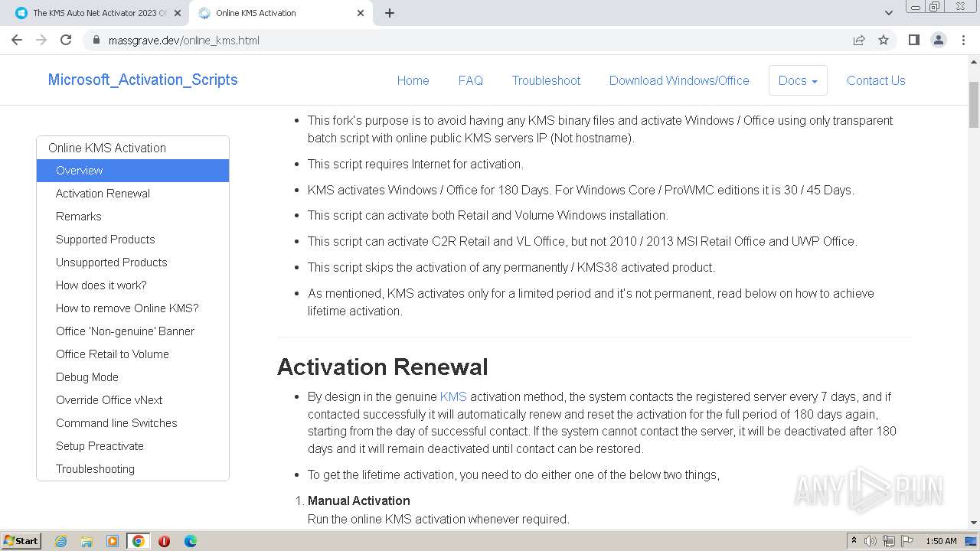This screenshot has width=980, height=551.
Task: Open Troubleshooting sidebar item
Action: (x=132, y=469)
